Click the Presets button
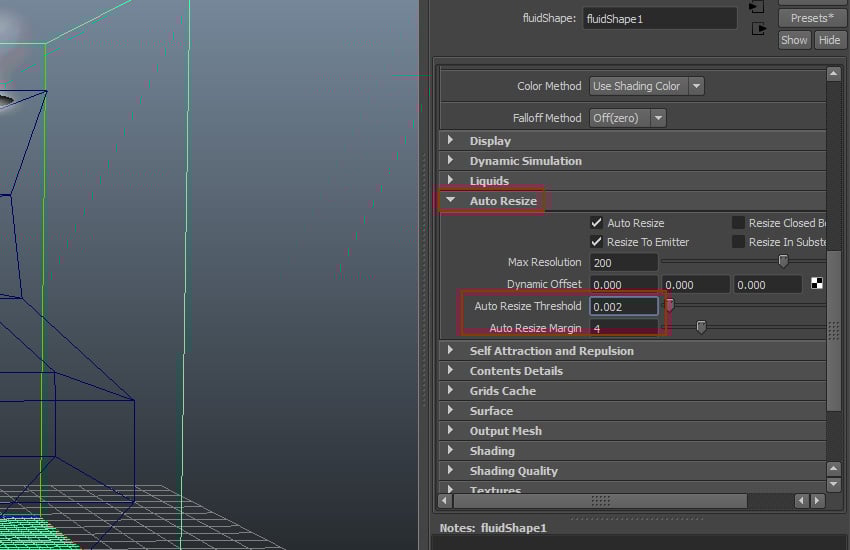Image resolution: width=850 pixels, height=550 pixels. click(x=810, y=18)
